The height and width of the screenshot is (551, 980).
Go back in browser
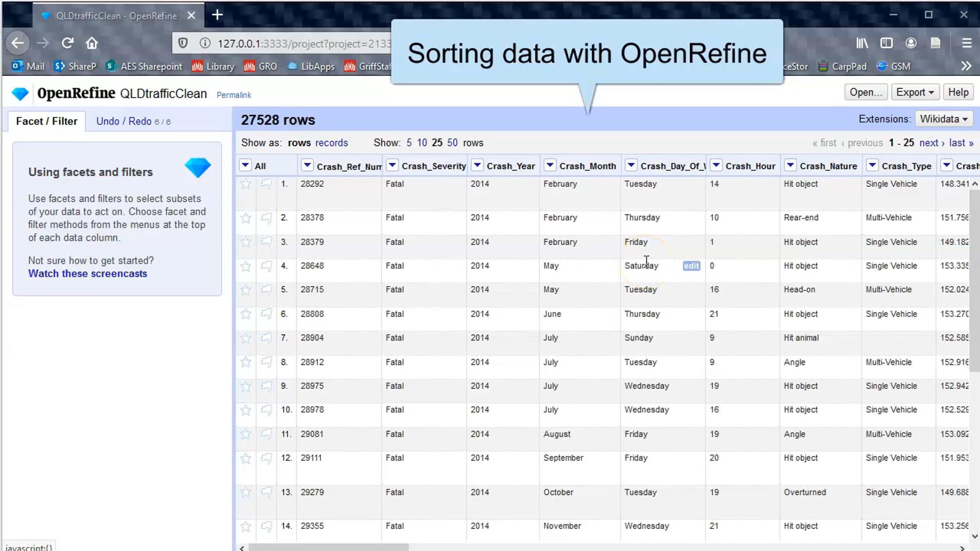click(x=18, y=43)
